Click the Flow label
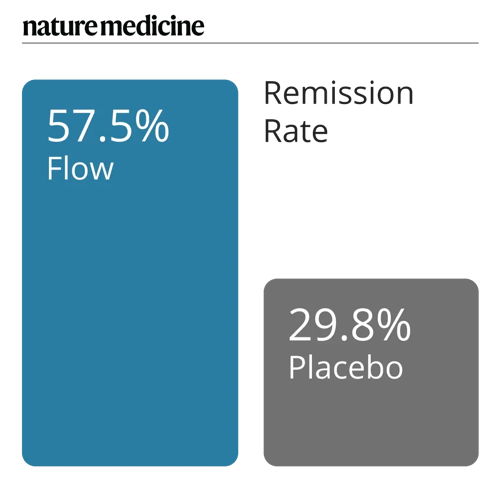Viewport: 500px width, 479px height. 80,168
